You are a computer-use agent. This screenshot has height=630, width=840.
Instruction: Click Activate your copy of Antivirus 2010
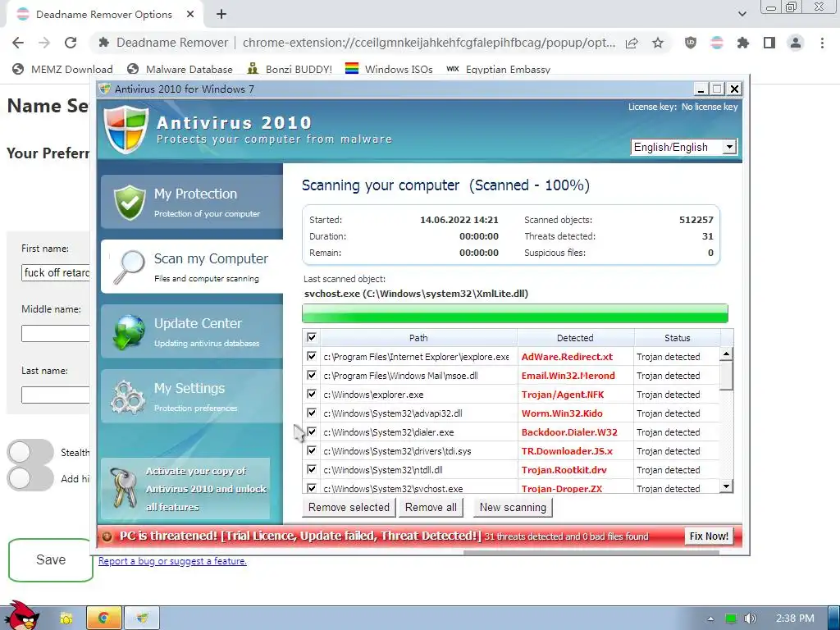185,489
